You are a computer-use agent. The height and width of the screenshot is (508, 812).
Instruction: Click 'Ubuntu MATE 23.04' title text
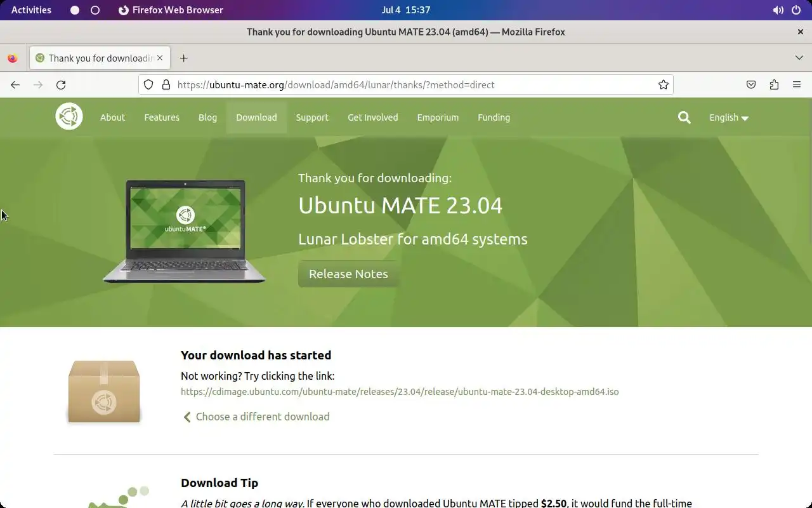coord(400,205)
